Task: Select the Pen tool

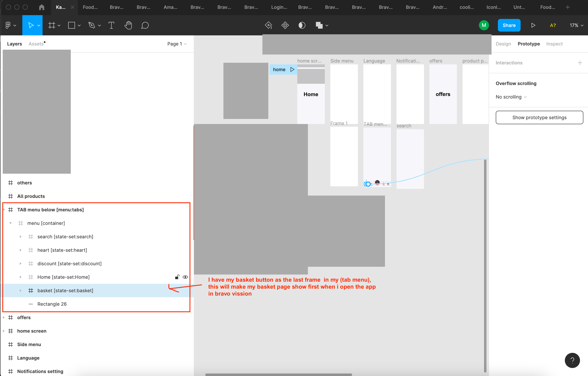Action: pos(92,25)
